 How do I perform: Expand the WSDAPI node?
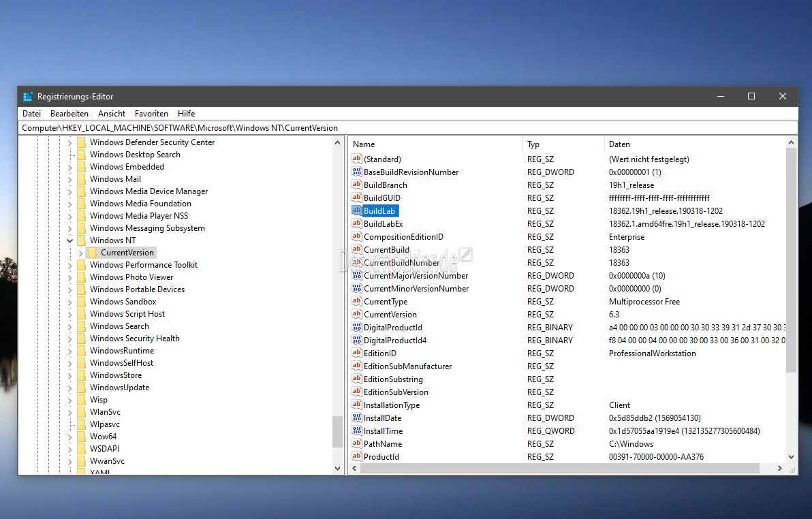point(70,449)
